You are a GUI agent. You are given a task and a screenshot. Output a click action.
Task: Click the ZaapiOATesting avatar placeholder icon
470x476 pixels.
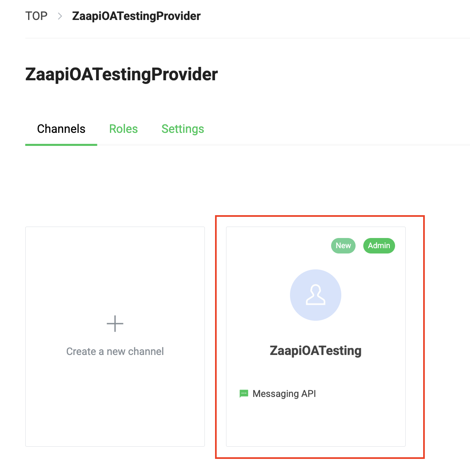pyautogui.click(x=316, y=295)
